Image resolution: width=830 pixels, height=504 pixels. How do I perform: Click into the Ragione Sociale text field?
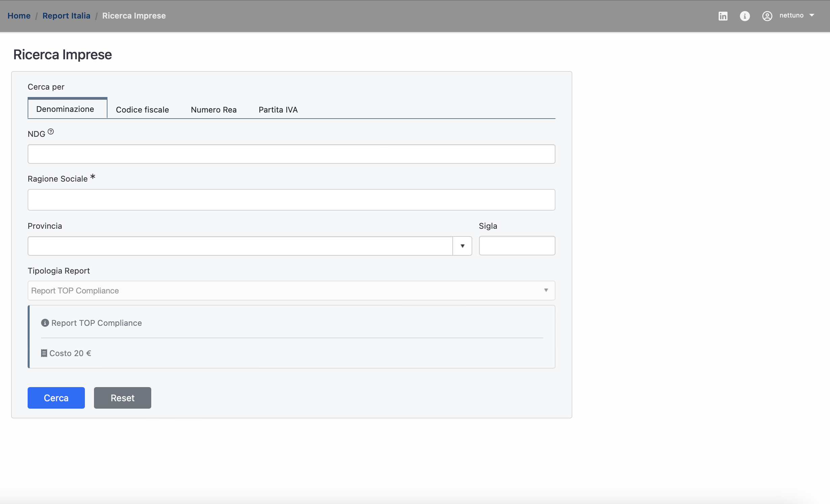[291, 200]
